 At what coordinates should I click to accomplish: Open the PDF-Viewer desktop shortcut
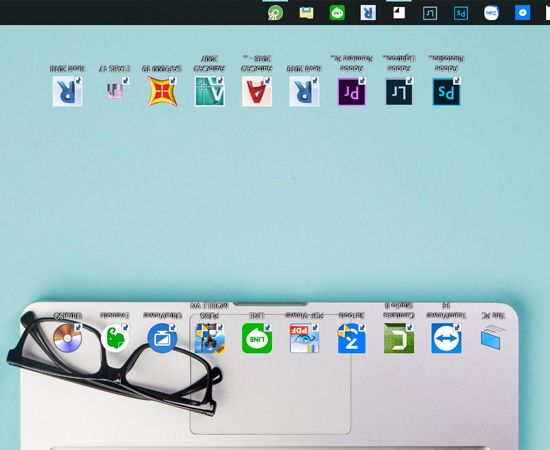pyautogui.click(x=304, y=338)
